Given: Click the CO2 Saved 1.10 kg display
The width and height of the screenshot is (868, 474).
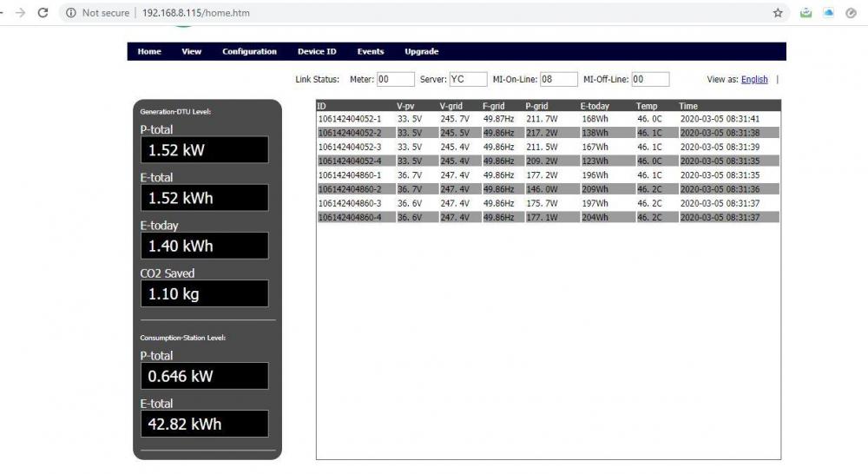Looking at the screenshot, I should pyautogui.click(x=204, y=293).
